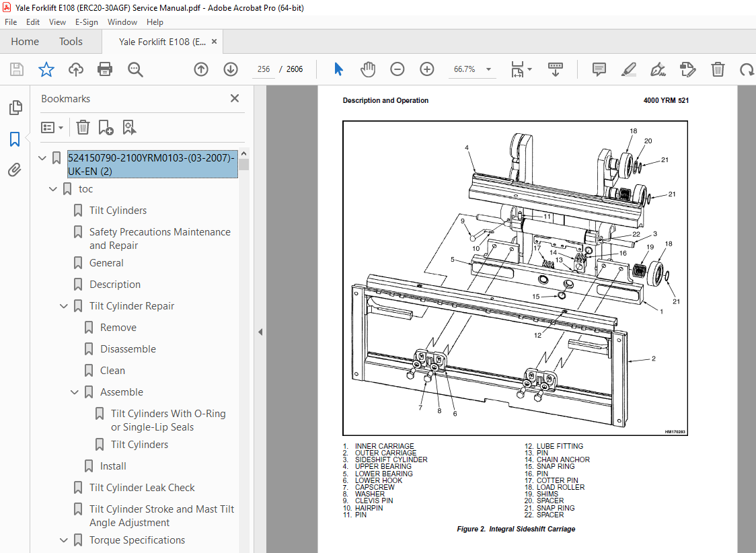Add a comment sticky note
Image resolution: width=756 pixels, height=553 pixels.
click(x=599, y=69)
